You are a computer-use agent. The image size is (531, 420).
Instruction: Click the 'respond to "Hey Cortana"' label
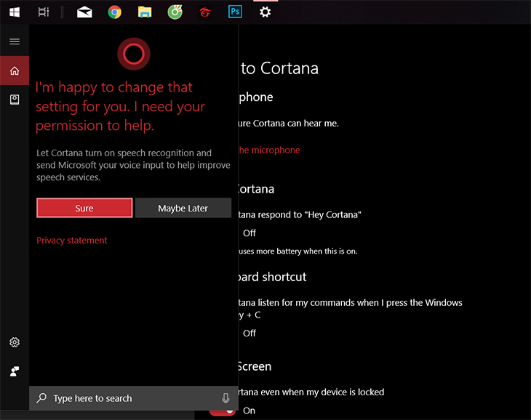tap(300, 215)
